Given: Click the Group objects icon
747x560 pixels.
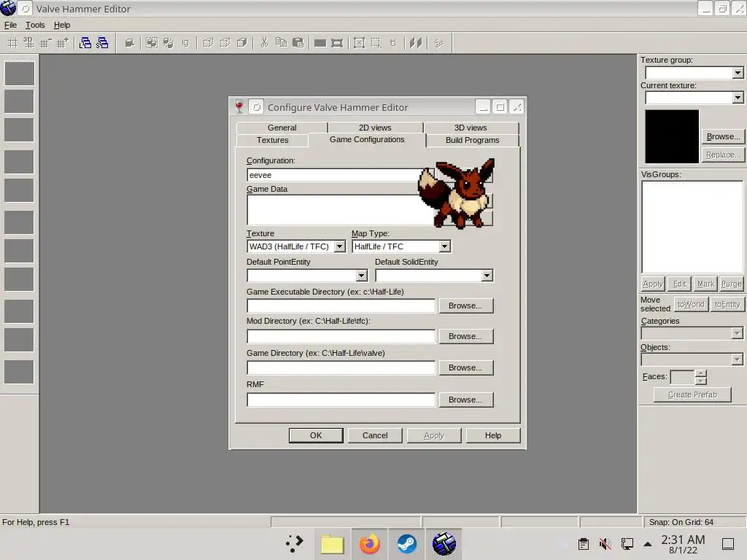Looking at the screenshot, I should tap(152, 43).
